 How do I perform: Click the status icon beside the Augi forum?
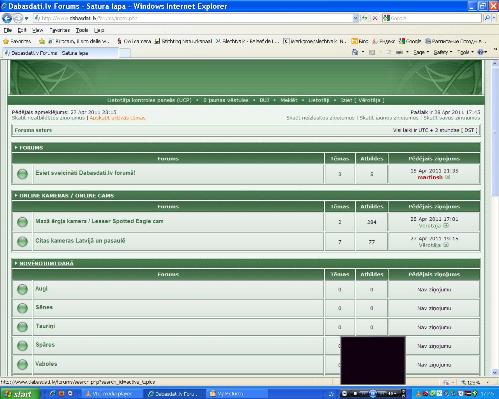[22, 289]
